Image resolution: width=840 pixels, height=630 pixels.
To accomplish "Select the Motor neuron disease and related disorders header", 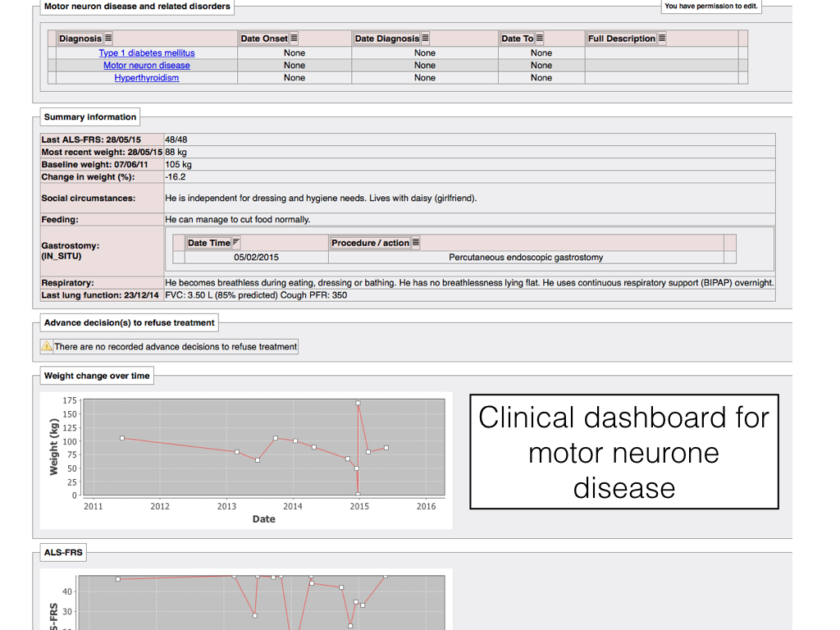I will tap(136, 7).
